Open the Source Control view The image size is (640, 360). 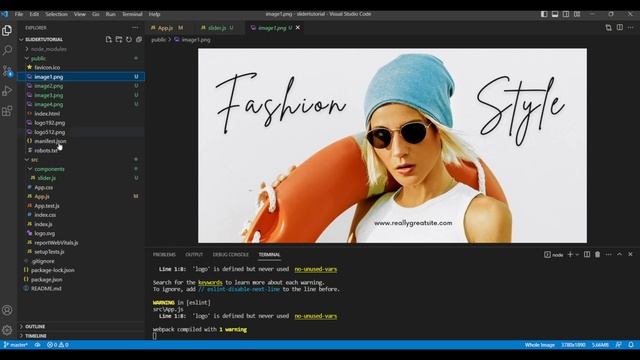pos(7,71)
